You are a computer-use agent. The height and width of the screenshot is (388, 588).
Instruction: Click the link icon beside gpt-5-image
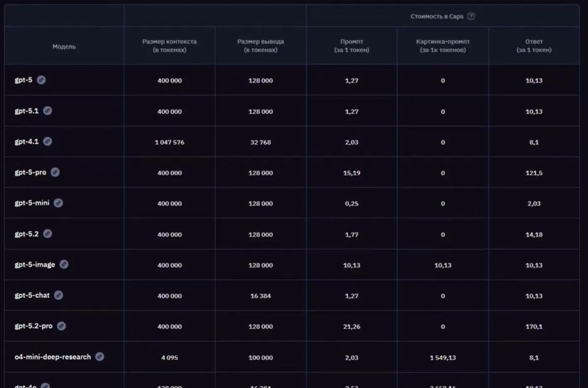64,264
